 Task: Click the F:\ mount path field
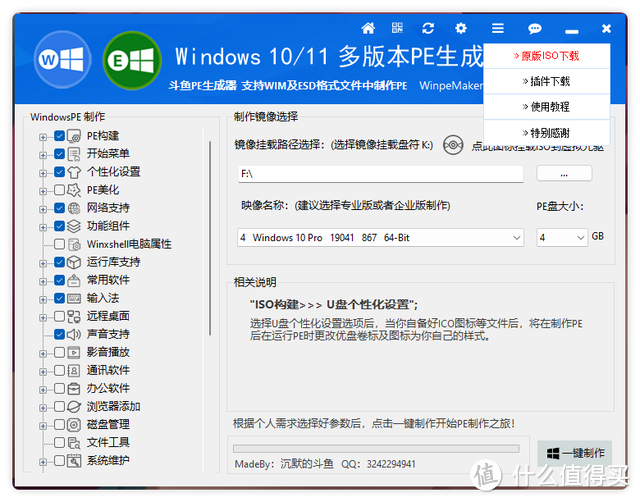click(x=380, y=174)
